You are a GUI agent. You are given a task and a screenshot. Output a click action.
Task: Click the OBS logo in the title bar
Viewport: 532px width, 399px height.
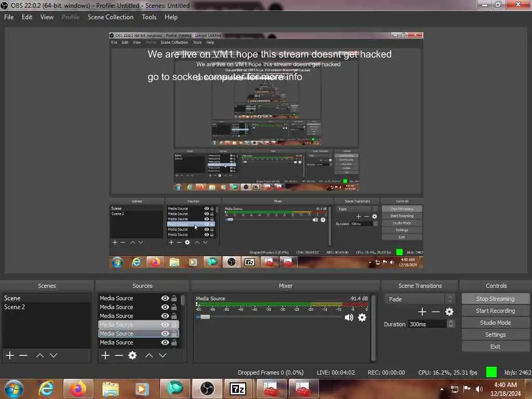(4, 5)
